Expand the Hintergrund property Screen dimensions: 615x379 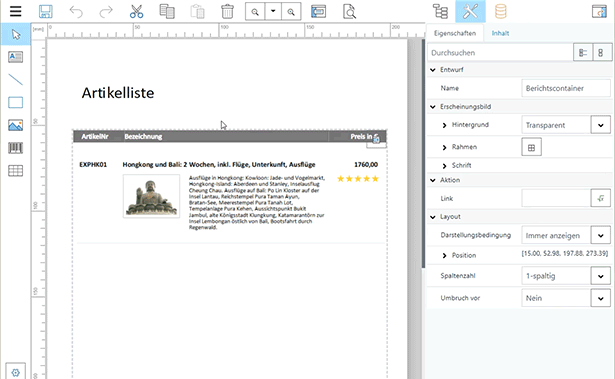coord(444,125)
